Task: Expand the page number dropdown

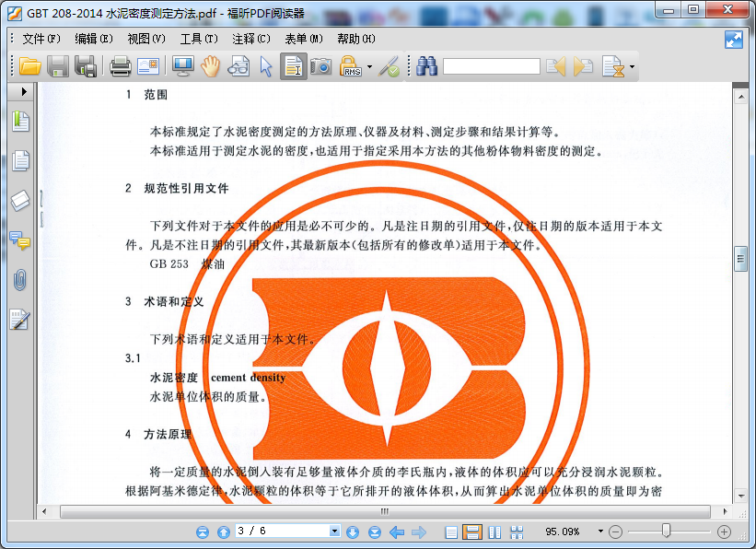Action: [334, 531]
